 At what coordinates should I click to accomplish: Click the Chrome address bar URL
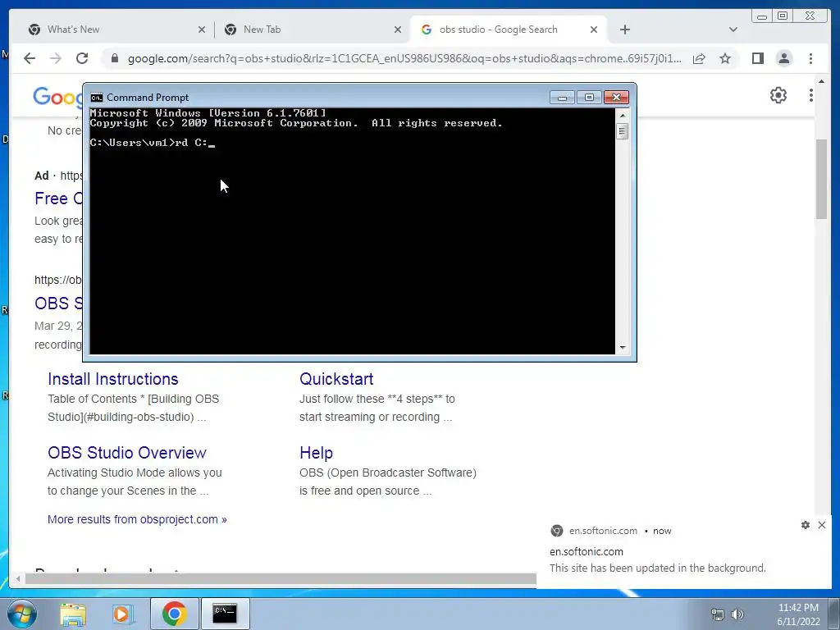point(404,58)
